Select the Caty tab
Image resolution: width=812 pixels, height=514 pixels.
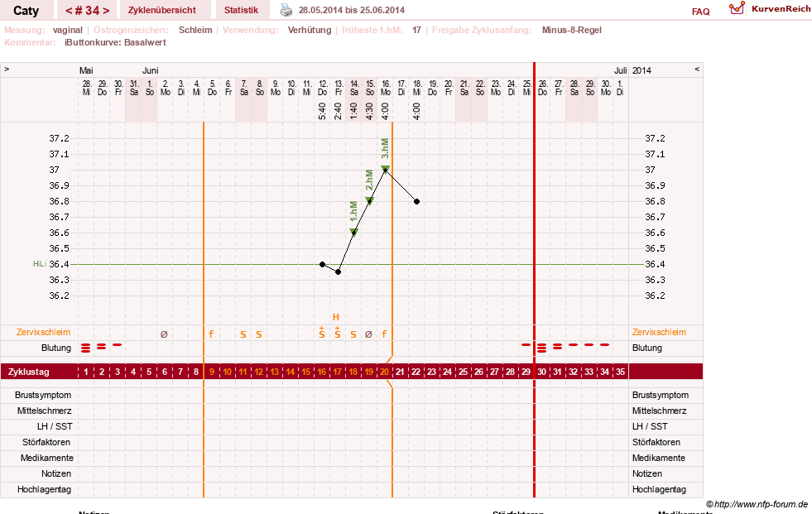[26, 11]
